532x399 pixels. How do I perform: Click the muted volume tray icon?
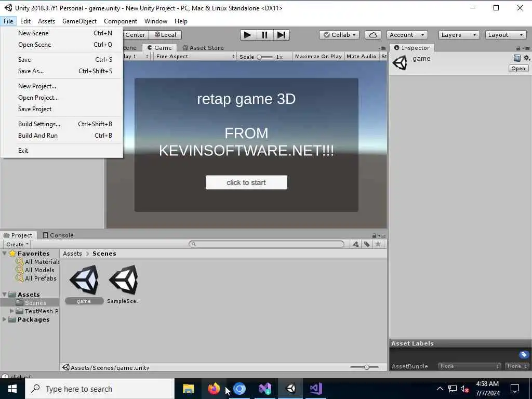click(x=464, y=389)
